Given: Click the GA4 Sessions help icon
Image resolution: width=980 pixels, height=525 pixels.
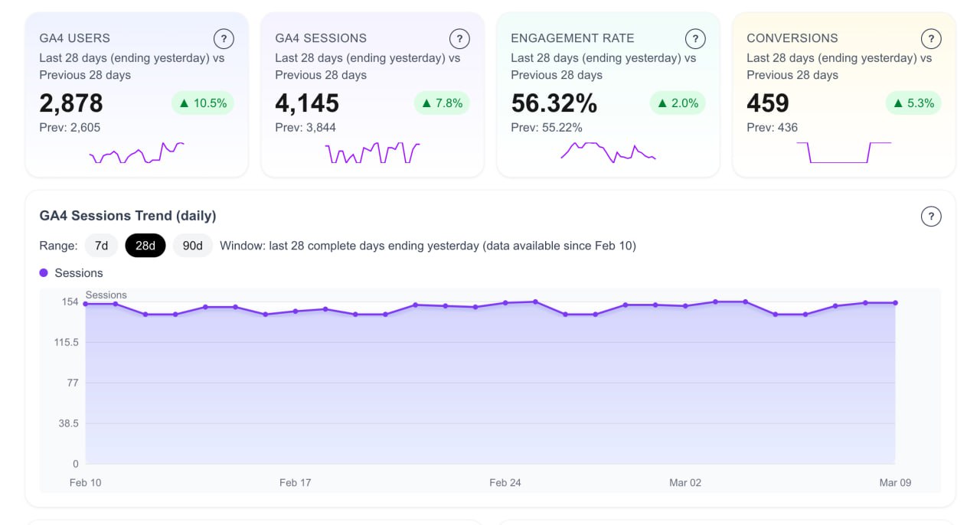Looking at the screenshot, I should pos(459,38).
